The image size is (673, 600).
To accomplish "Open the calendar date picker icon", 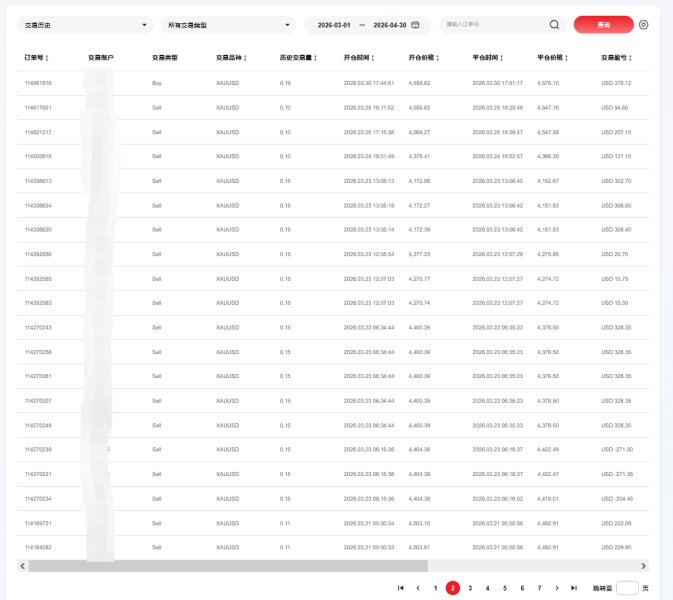I will pyautogui.click(x=415, y=25).
